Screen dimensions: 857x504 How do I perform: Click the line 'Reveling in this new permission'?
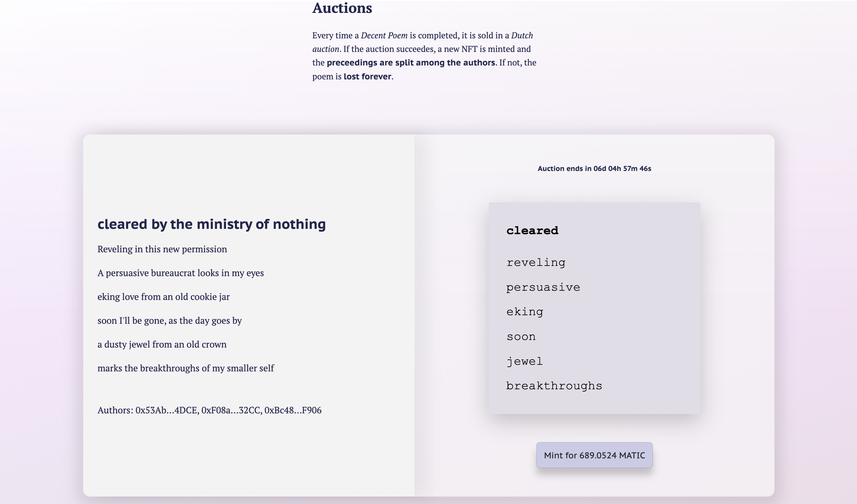click(x=162, y=249)
